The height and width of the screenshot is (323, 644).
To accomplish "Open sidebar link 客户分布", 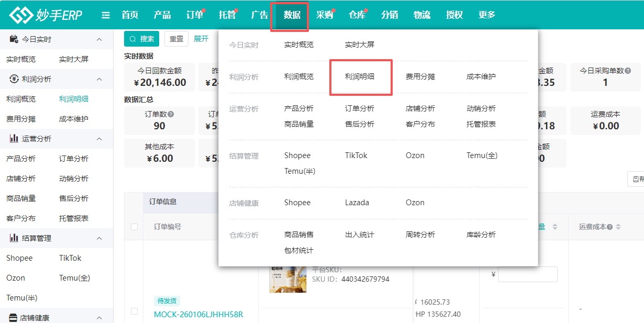I will pyautogui.click(x=21, y=218).
